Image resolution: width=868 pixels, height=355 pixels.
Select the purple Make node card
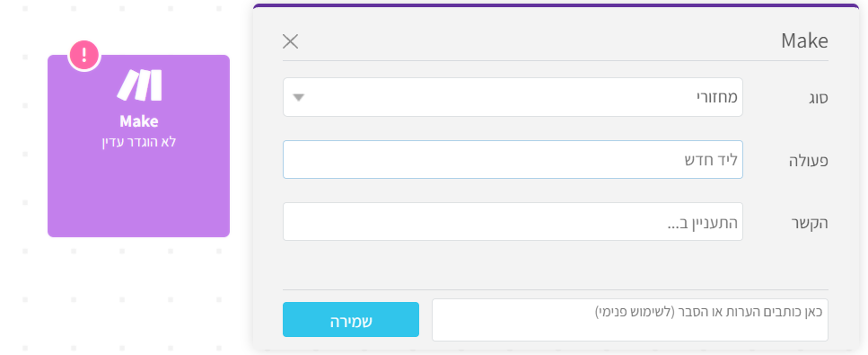point(138,146)
